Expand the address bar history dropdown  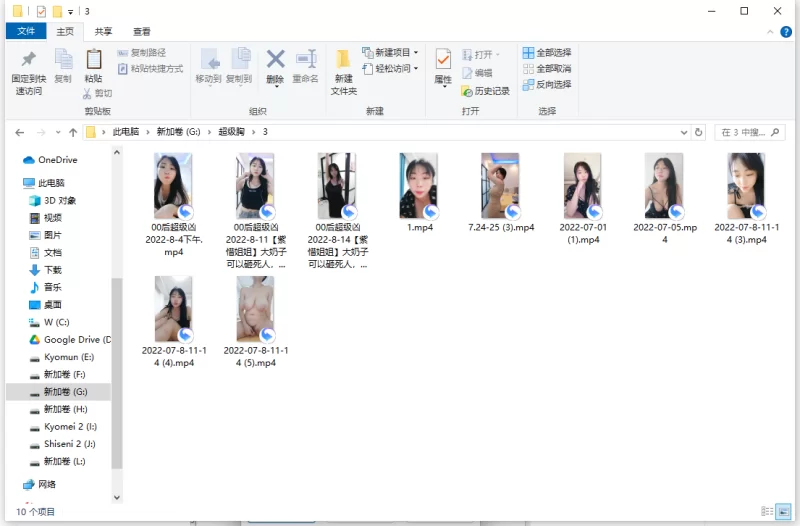684,133
